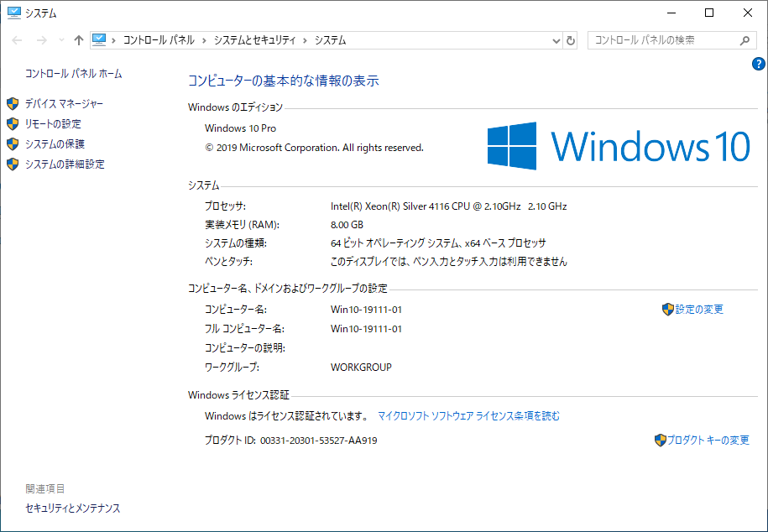Click the Forward navigation arrow
The width and height of the screenshot is (768, 532).
pos(42,40)
